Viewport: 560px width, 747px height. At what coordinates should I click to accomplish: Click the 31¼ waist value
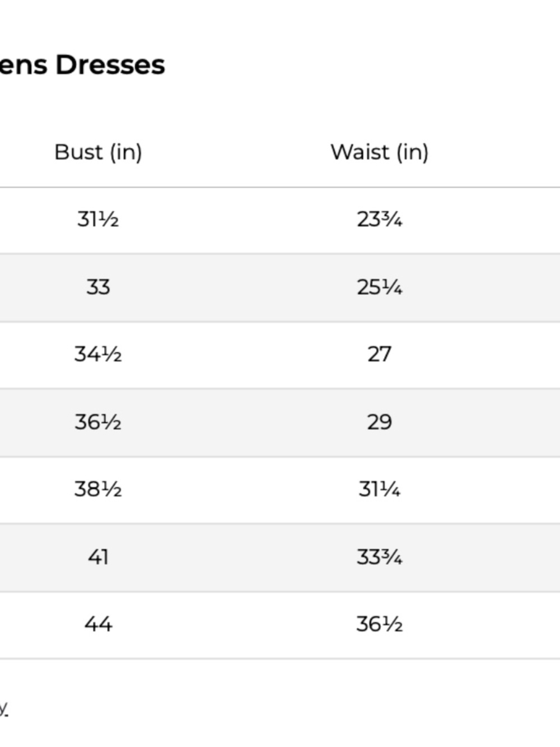point(379,489)
